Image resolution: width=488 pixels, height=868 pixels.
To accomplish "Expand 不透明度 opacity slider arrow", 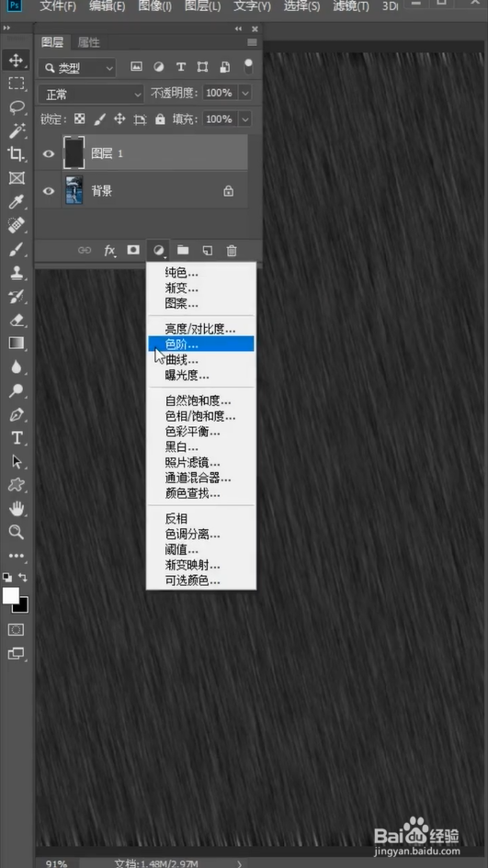I will (x=245, y=93).
